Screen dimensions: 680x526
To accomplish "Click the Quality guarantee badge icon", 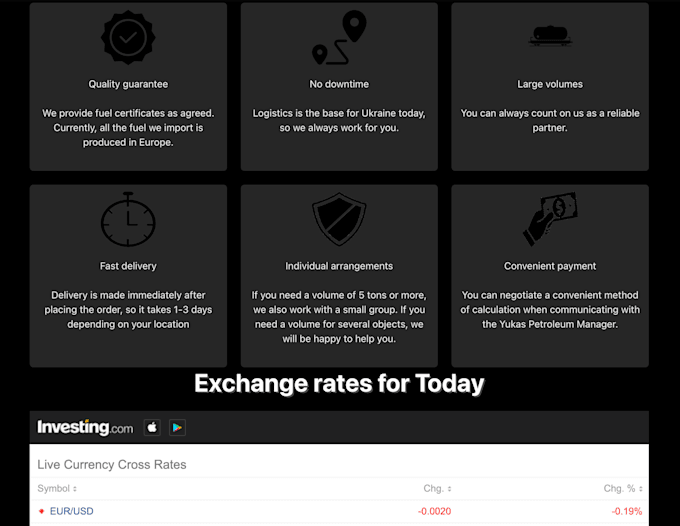I will [x=128, y=38].
